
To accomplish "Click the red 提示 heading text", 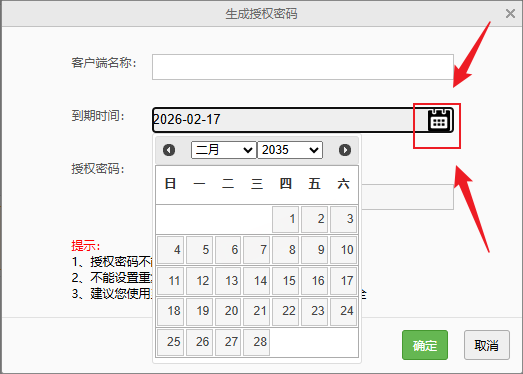I will pos(85,246).
